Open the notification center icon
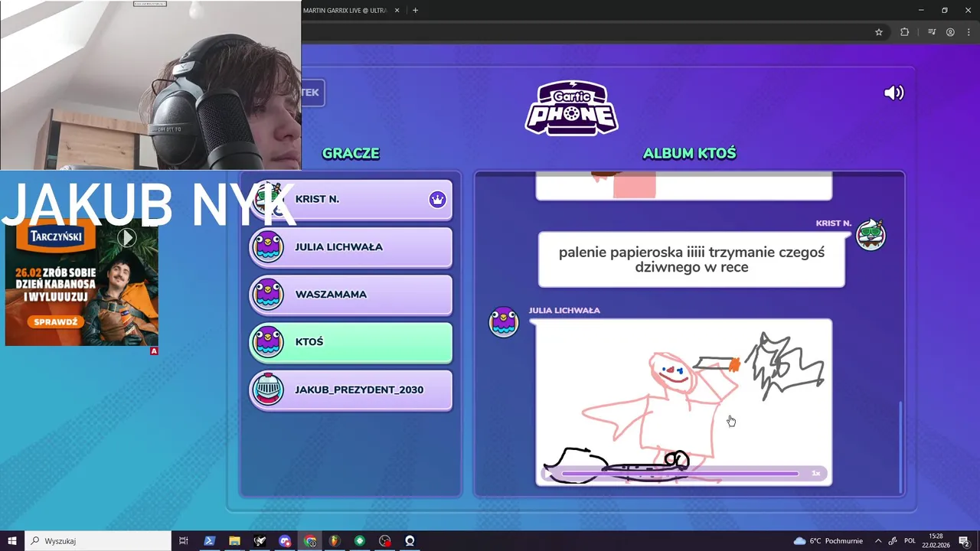 click(964, 541)
